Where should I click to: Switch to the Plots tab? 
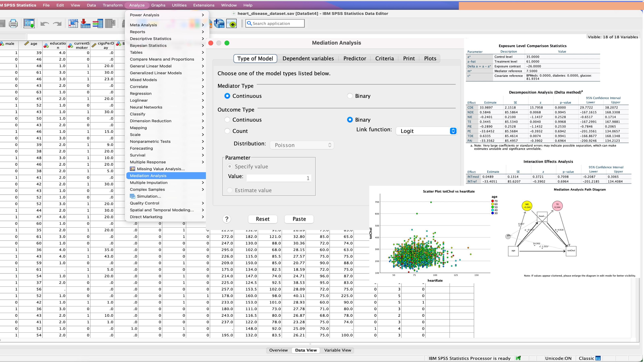[430, 59]
